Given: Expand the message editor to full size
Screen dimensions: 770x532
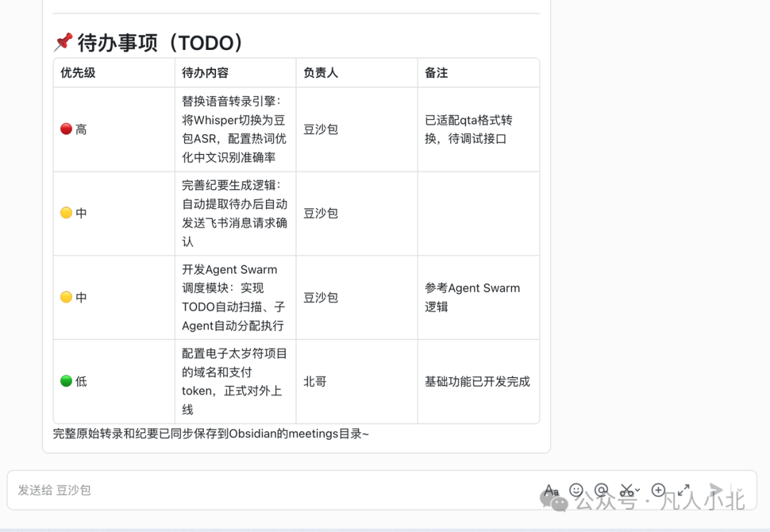Looking at the screenshot, I should point(684,490).
